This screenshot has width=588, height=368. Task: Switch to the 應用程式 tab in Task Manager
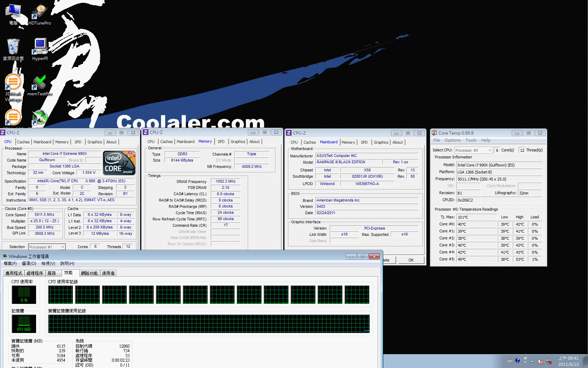coord(14,273)
